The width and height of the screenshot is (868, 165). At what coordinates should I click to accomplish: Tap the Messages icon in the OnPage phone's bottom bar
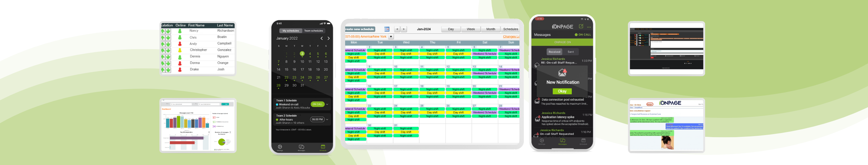[562, 141]
